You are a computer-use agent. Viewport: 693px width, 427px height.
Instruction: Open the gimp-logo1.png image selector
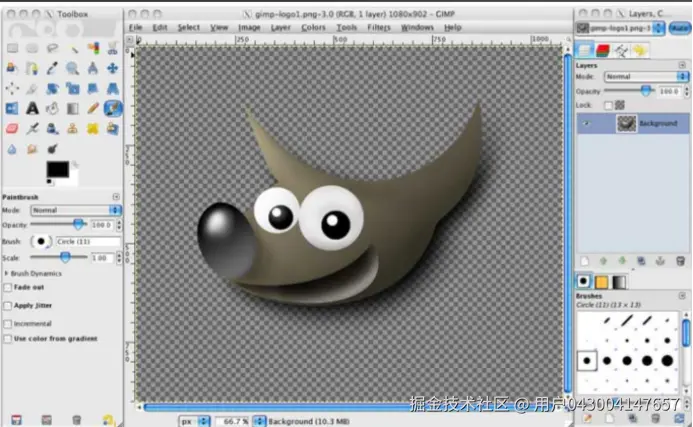click(x=620, y=28)
